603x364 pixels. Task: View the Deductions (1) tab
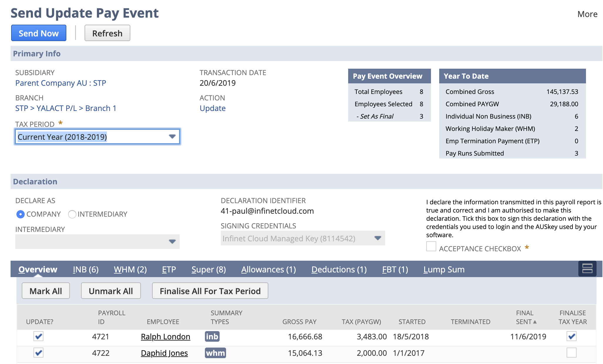(x=339, y=269)
